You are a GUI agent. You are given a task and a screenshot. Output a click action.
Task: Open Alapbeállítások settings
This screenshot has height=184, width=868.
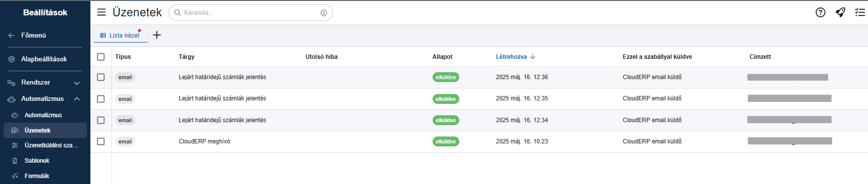44,59
